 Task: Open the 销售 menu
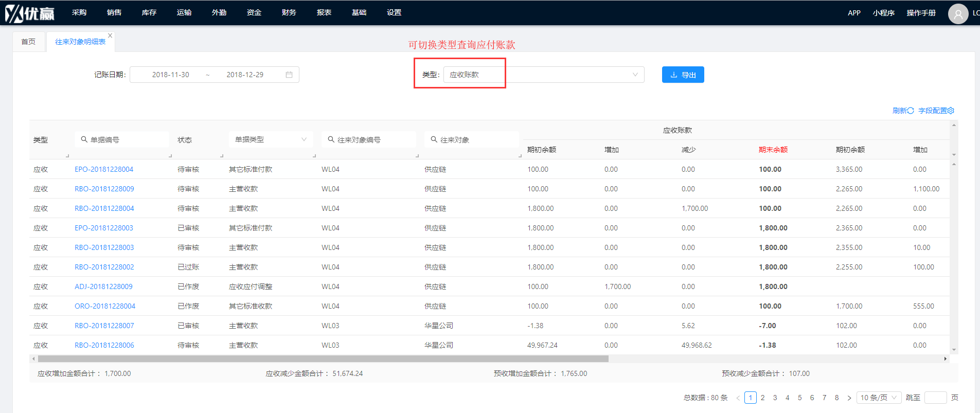tap(114, 12)
